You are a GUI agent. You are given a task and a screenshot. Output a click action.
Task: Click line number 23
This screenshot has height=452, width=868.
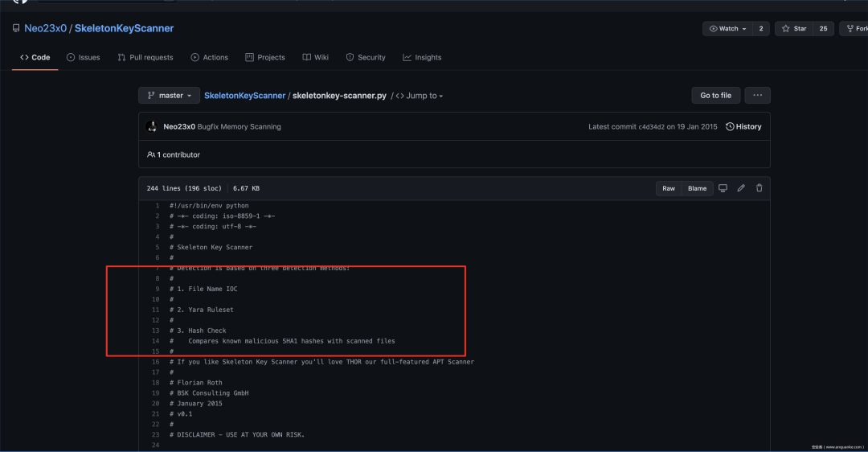pyautogui.click(x=156, y=435)
